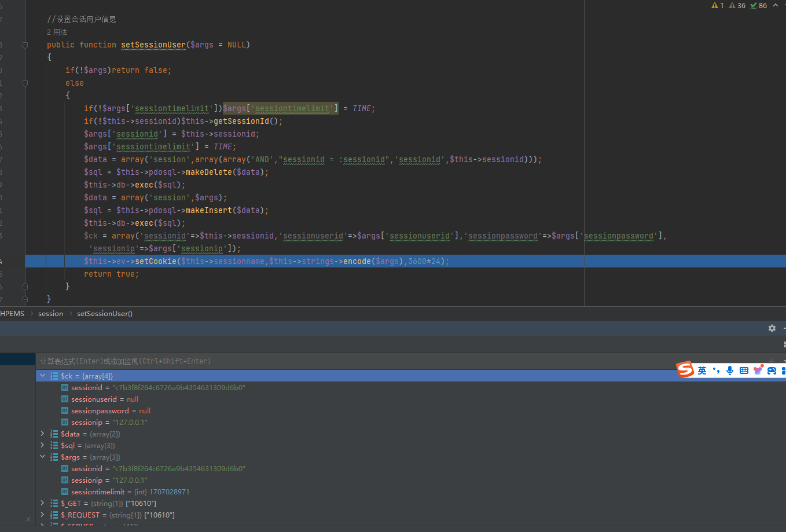Click the array icon beside $_REQUEST
Viewport: 786px width, 532px height.
[x=54, y=515]
